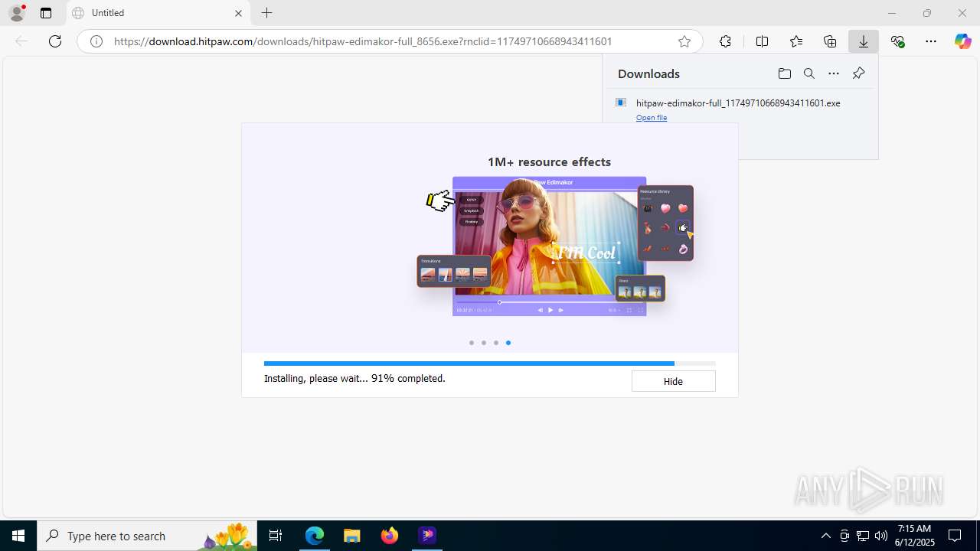Select the Untitled browser tab
The image size is (980, 551).
point(158,13)
